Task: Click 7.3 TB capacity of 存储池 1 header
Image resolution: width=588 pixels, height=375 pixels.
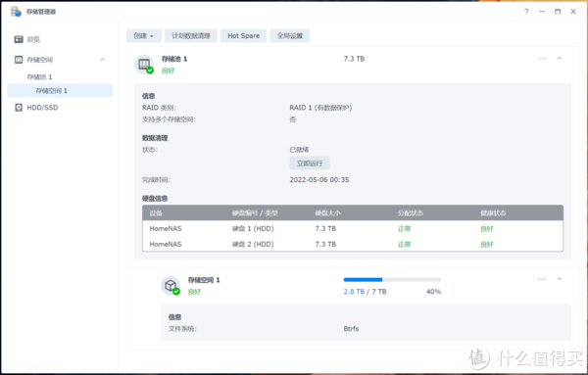Action: click(x=354, y=59)
